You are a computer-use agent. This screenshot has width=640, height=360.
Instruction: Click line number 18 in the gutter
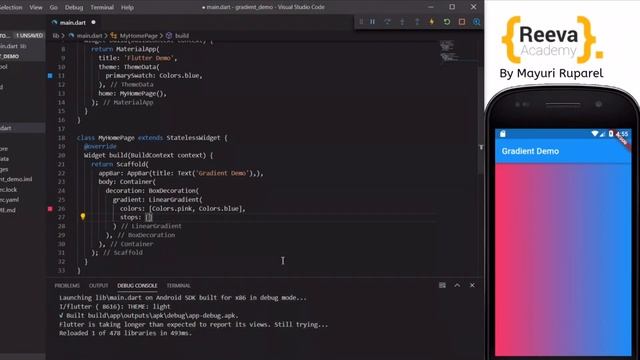[61, 138]
